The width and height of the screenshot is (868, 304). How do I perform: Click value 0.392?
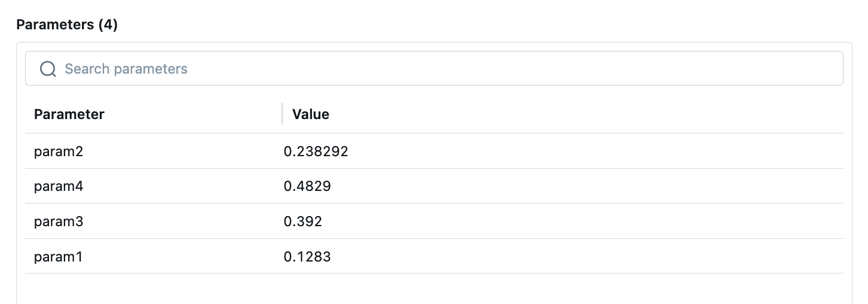tap(302, 221)
